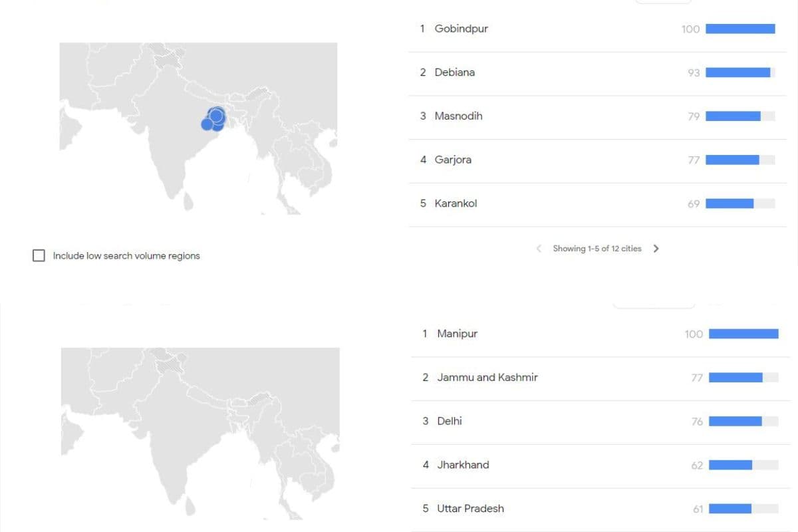Select Delhi from ranked regions
This screenshot has height=532, width=798.
pos(449,422)
